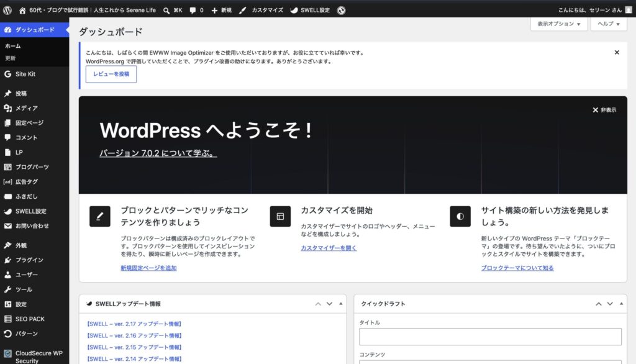Open the WordPress logo menu
The width and height of the screenshot is (636, 364).
tap(7, 11)
